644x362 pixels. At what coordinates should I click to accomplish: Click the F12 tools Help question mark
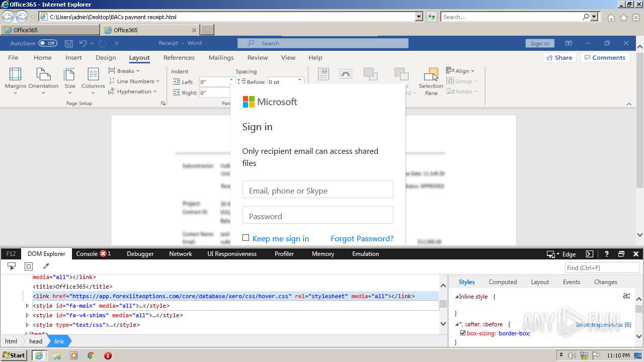coord(607,254)
